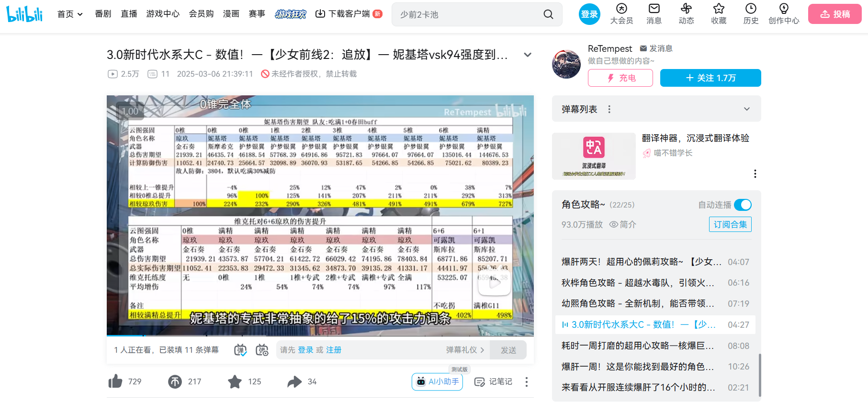
Task: Click 登录 link in danmaku bar
Action: click(305, 350)
